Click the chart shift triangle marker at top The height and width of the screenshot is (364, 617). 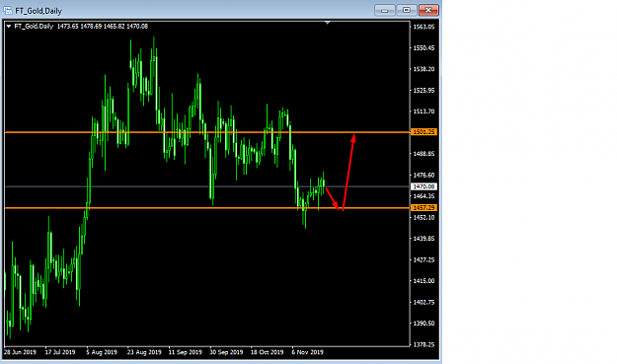pyautogui.click(x=328, y=23)
